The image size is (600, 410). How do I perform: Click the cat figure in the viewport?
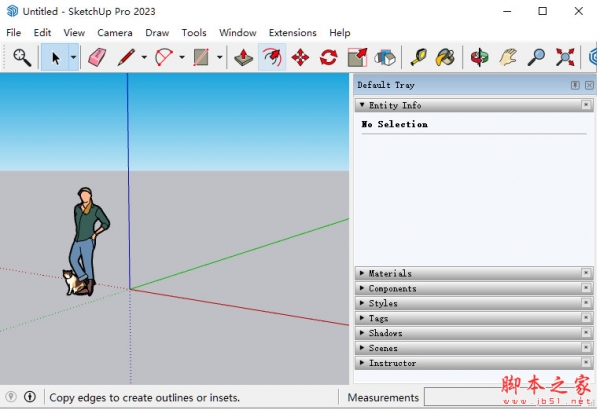coord(73,283)
